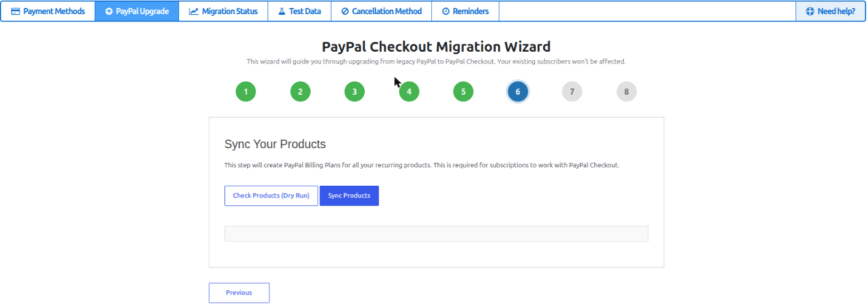
Task: Go to the Previous wizard step
Action: coord(239,293)
